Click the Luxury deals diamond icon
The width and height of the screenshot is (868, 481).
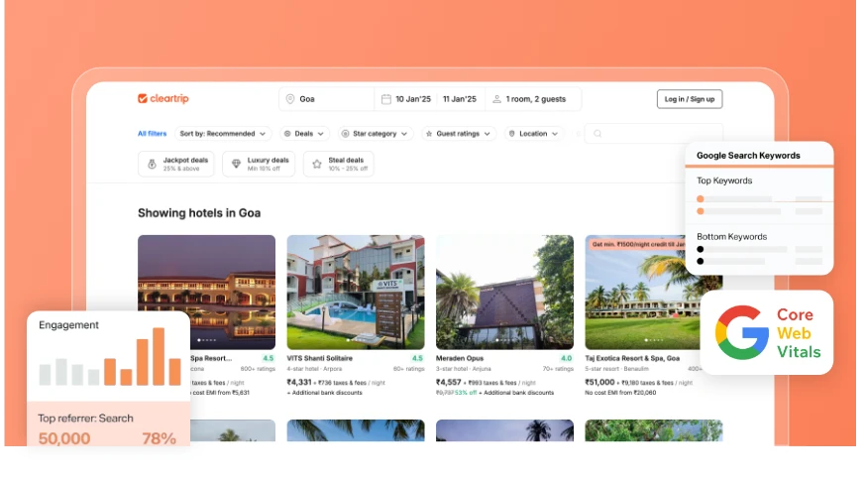(236, 164)
